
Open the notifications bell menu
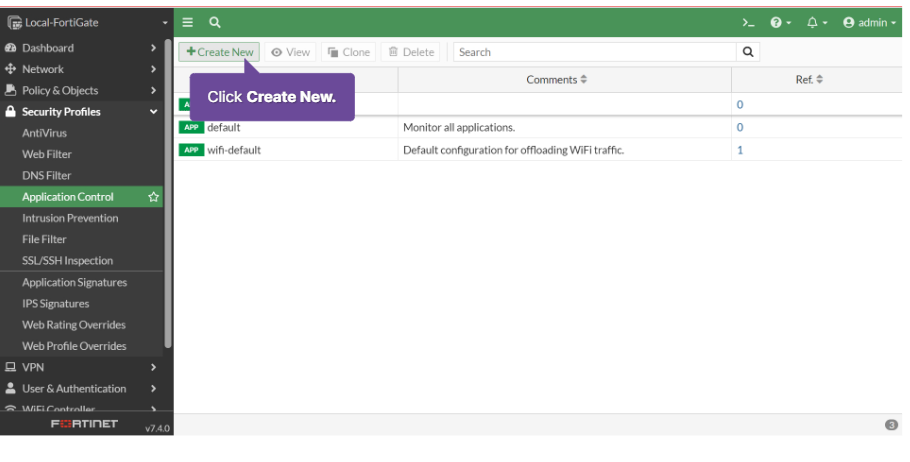pyautogui.click(x=817, y=23)
